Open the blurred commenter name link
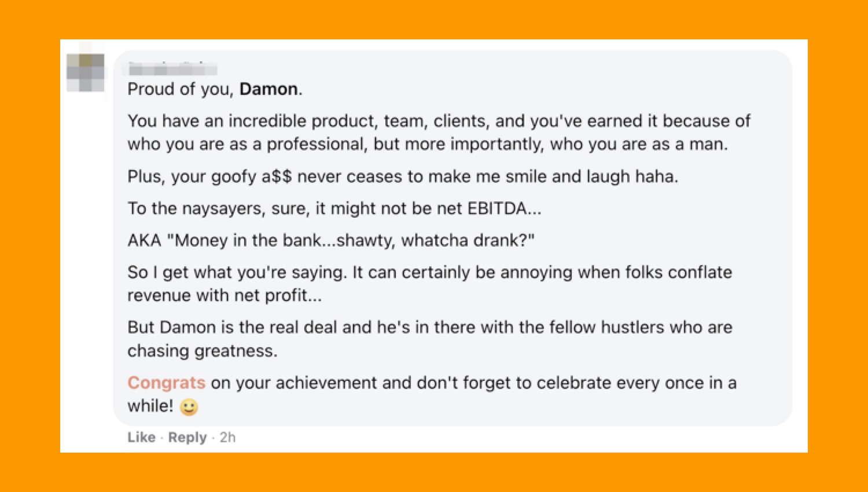The image size is (868, 492). point(172,70)
